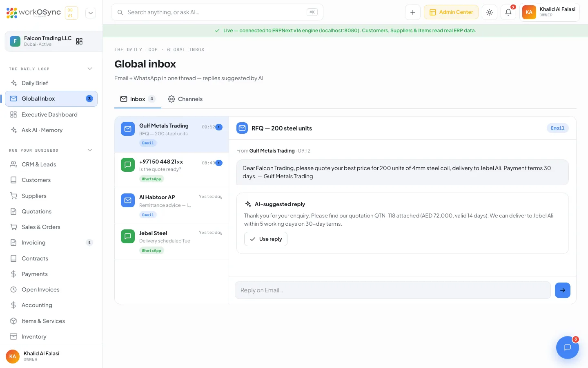Click the Falcon Trading LLC company card
This screenshot has height=368, width=588.
point(53,41)
